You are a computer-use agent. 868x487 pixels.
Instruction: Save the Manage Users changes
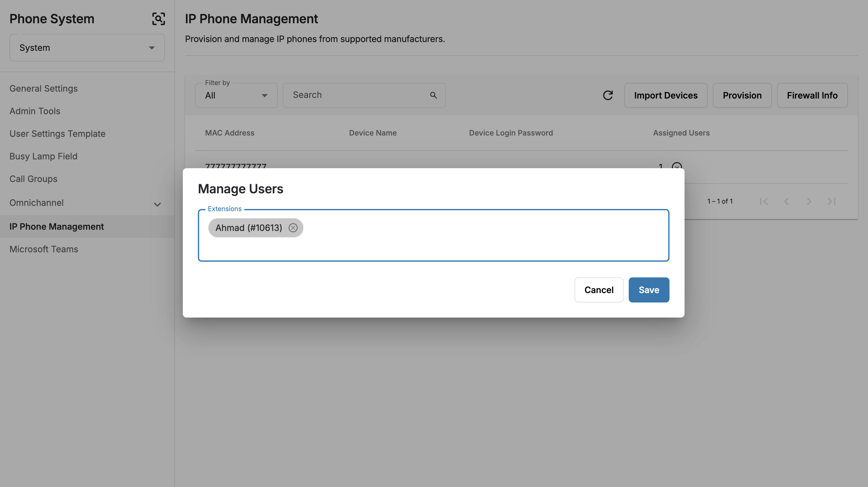coord(648,290)
